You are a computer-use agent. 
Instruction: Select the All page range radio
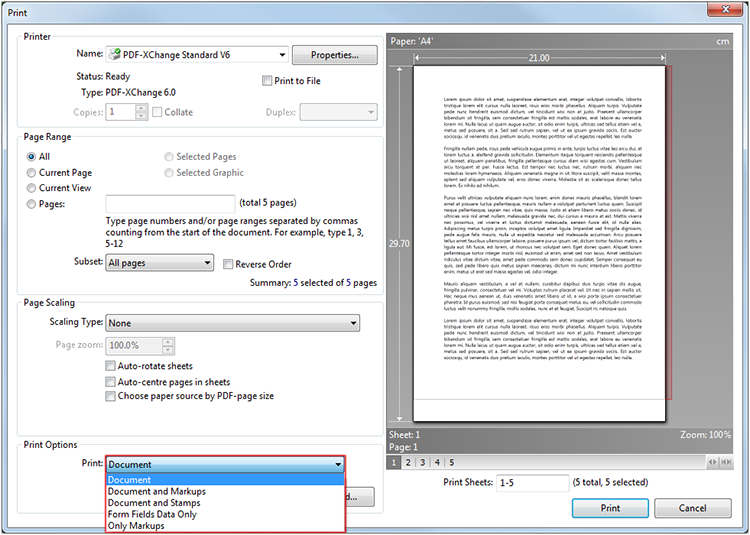tap(32, 157)
